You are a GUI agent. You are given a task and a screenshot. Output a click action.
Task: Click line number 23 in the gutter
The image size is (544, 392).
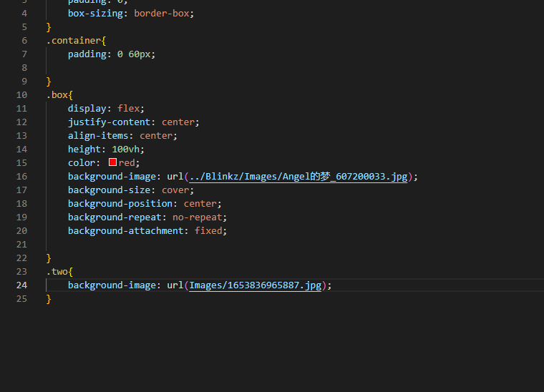tap(21, 272)
